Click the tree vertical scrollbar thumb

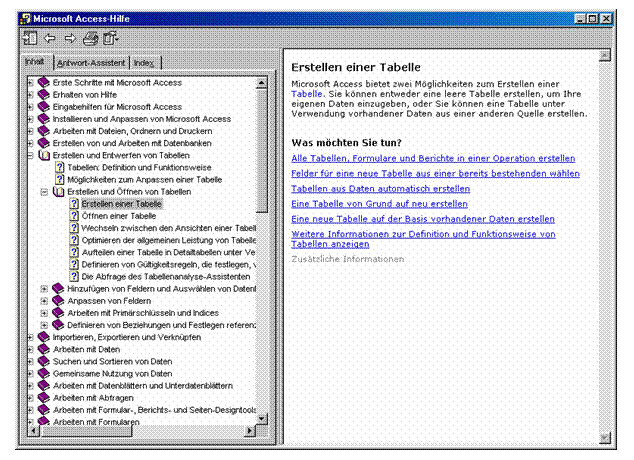pyautogui.click(x=262, y=151)
